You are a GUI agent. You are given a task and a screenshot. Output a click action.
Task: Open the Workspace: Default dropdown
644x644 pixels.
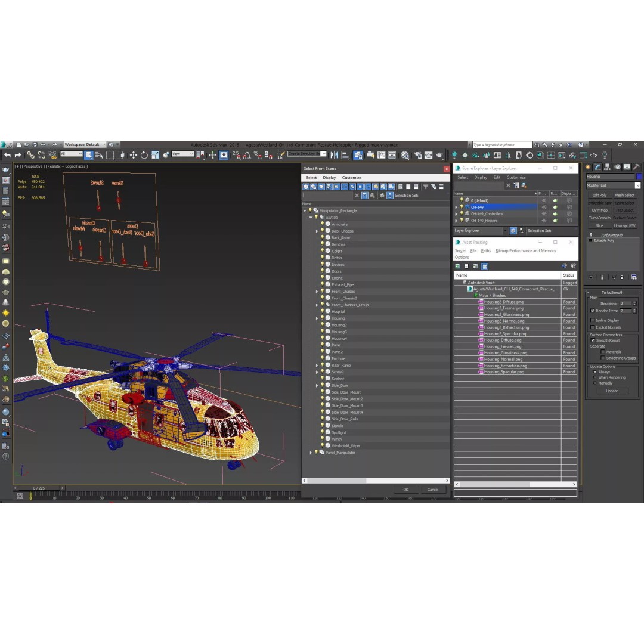(x=85, y=144)
